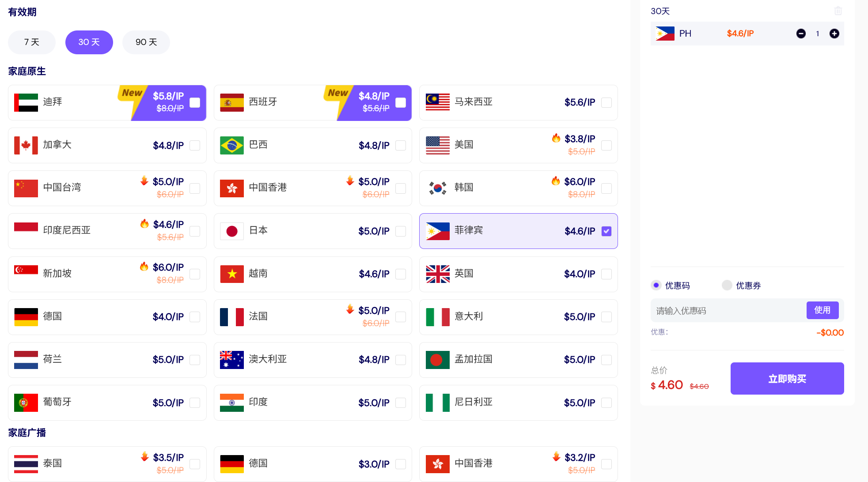Select the 优惠码 radio button
Image resolution: width=868 pixels, height=482 pixels.
656,285
